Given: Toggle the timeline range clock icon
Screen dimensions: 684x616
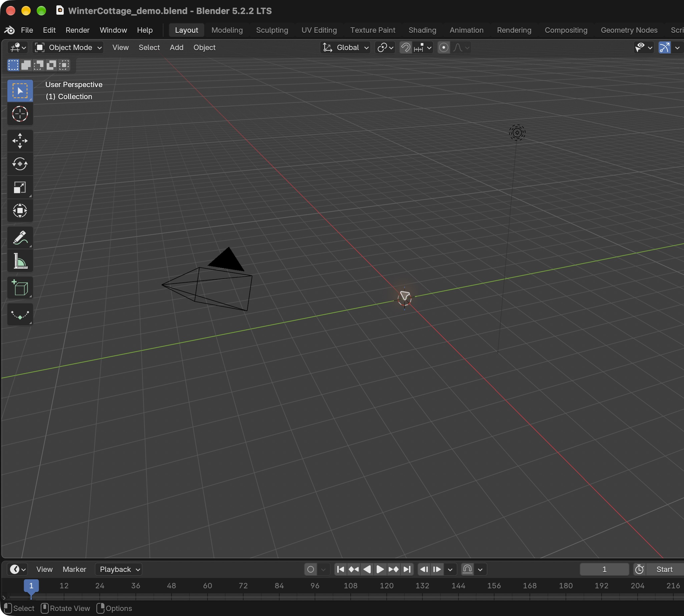Looking at the screenshot, I should point(639,569).
